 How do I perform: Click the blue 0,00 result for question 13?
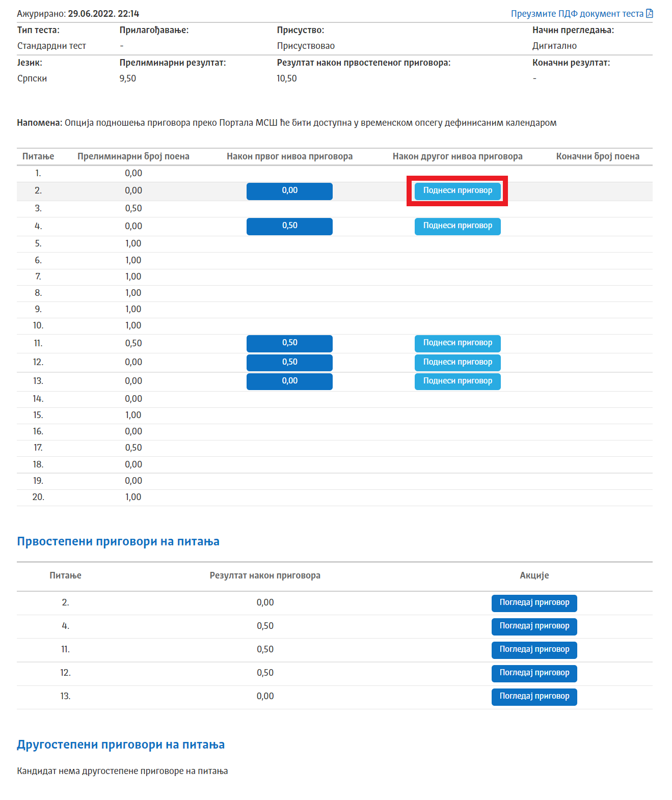(289, 381)
